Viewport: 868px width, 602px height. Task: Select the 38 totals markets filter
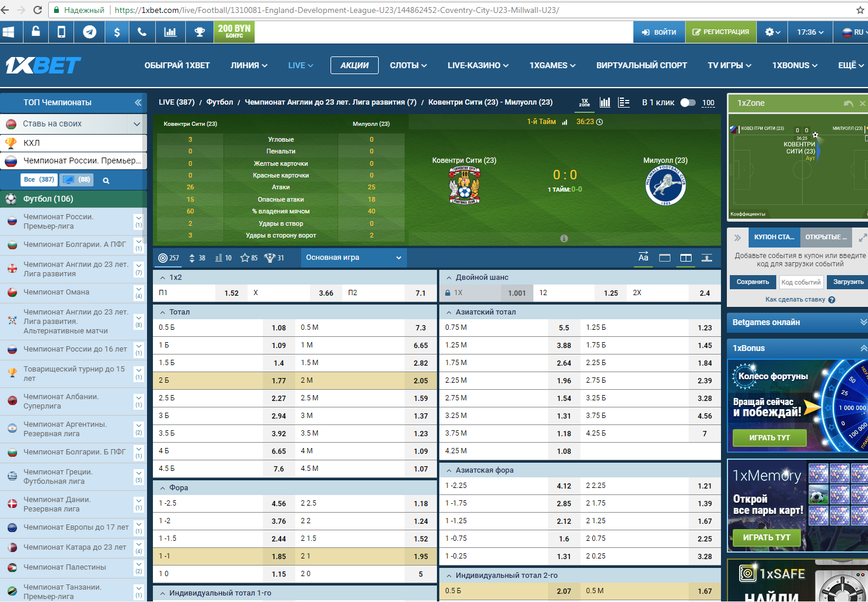click(x=197, y=257)
